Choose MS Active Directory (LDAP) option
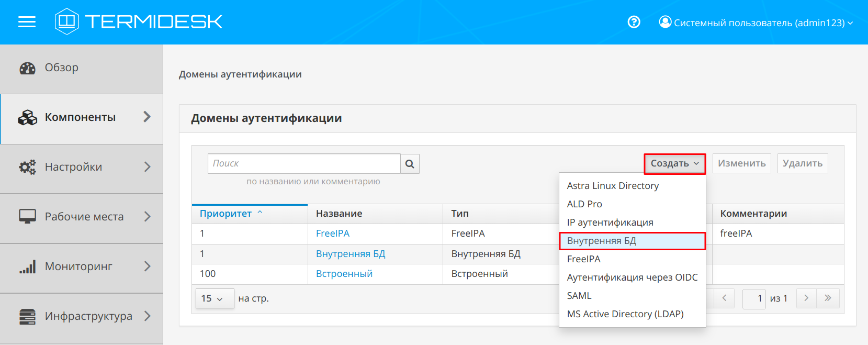Image resolution: width=868 pixels, height=345 pixels. 625,314
